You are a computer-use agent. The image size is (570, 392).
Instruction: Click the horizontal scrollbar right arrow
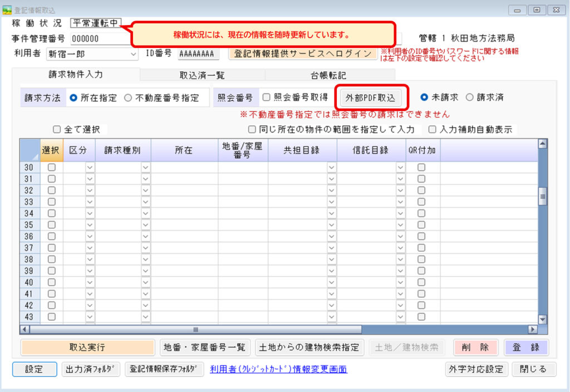click(533, 329)
